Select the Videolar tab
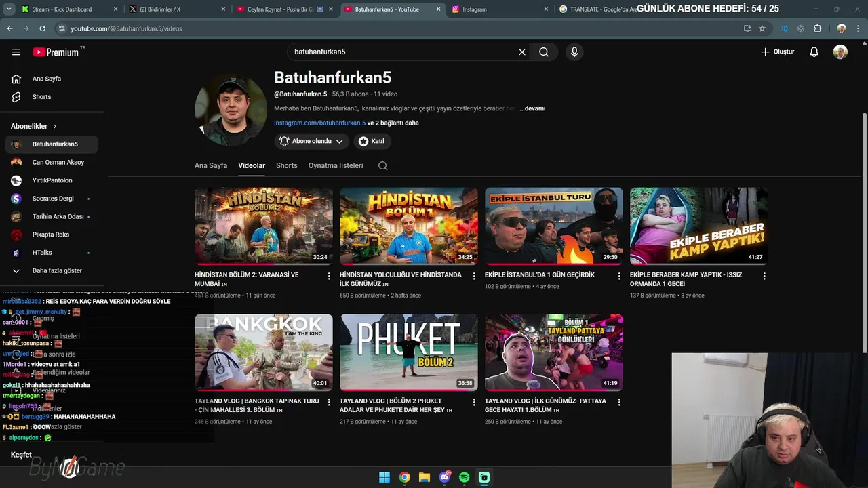The image size is (868, 488). point(252,165)
